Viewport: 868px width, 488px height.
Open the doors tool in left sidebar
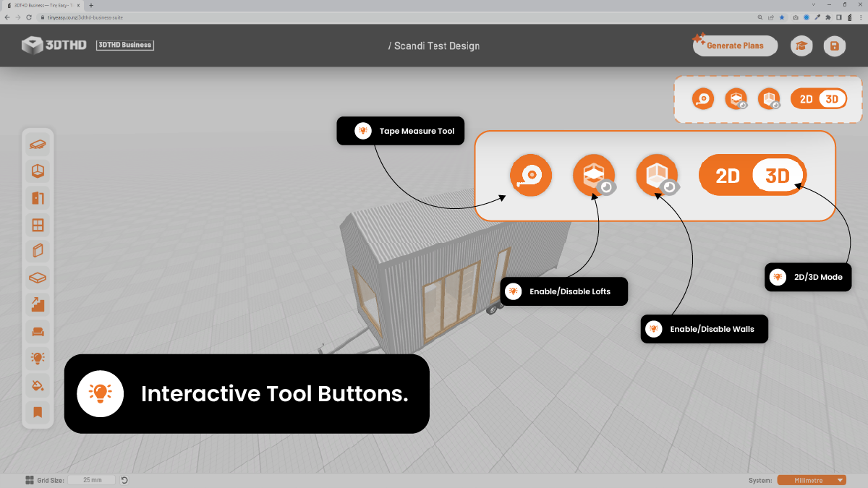[x=38, y=198]
